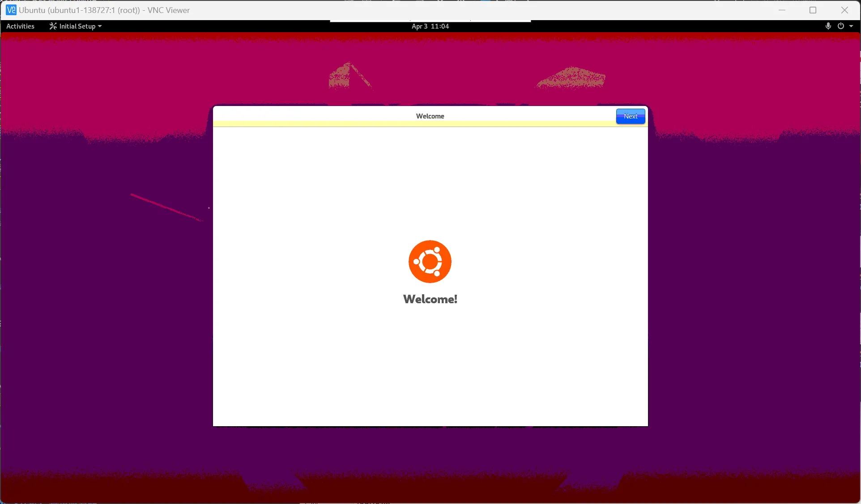
Task: Minimize the VNC Viewer window
Action: (782, 10)
